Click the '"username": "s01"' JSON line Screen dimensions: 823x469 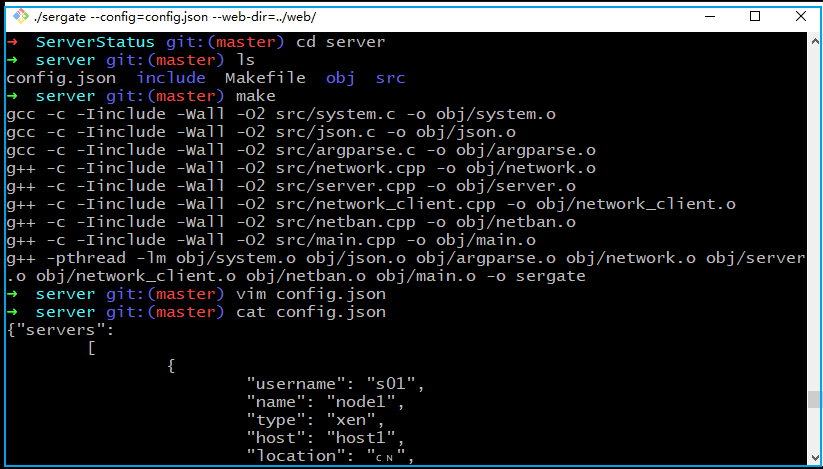[337, 384]
